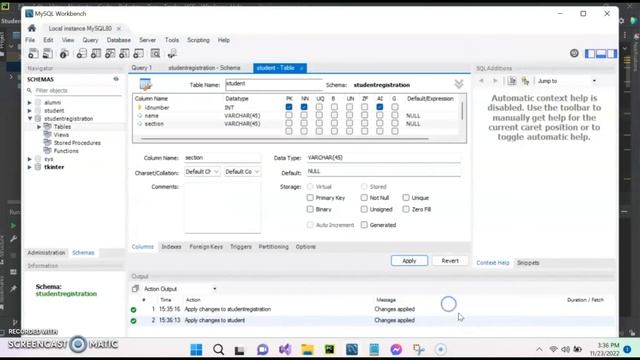Enable the Binary checkbox
This screenshot has width=640, height=360.
click(310, 209)
